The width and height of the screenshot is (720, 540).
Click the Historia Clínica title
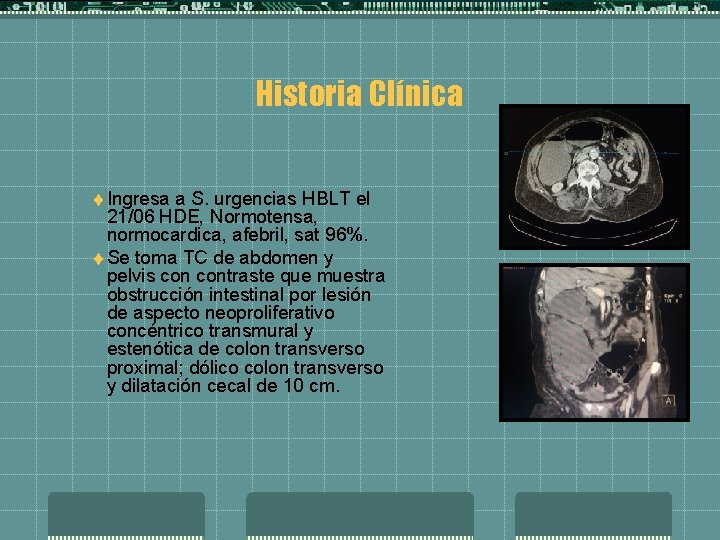359,94
